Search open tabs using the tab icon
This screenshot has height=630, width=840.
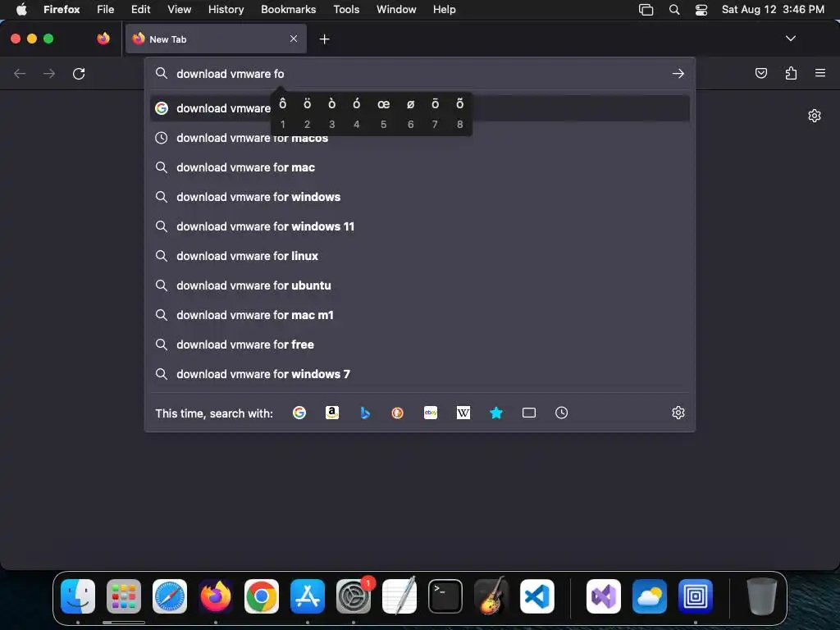tap(529, 413)
